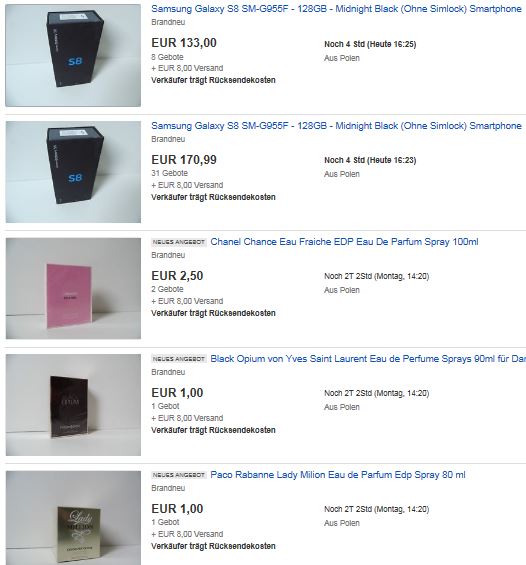Click the NEUES ANGEBOT badge on the Black Opium listing
This screenshot has height=565, width=526.
pyautogui.click(x=179, y=359)
